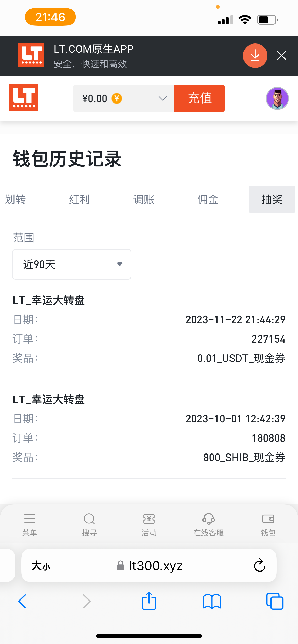Select the 划转 tab
This screenshot has width=298, height=644.
[x=15, y=200]
